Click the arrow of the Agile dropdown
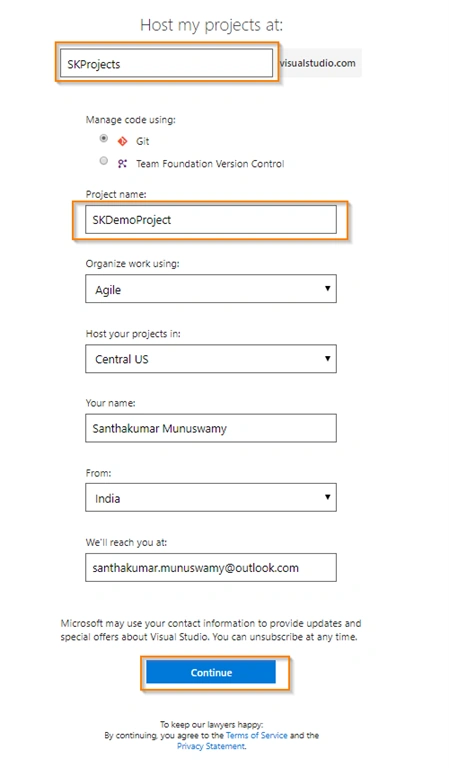This screenshot has height=768, width=449. (x=328, y=288)
